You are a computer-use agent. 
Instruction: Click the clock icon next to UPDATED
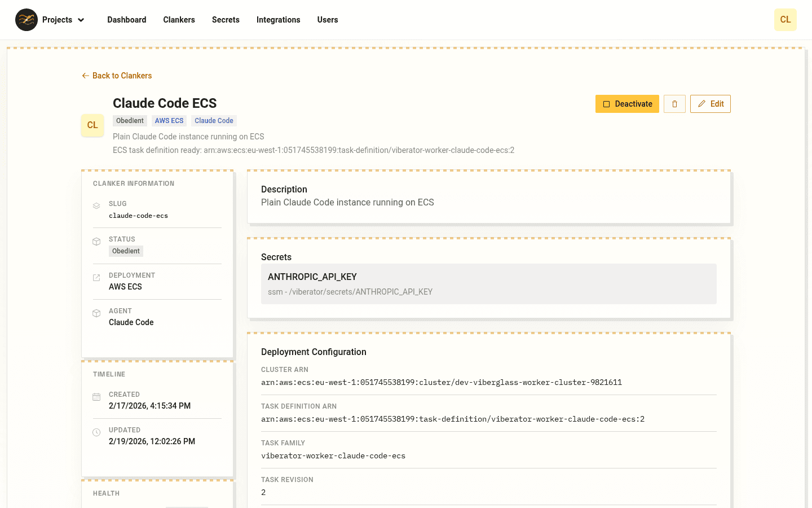96,432
